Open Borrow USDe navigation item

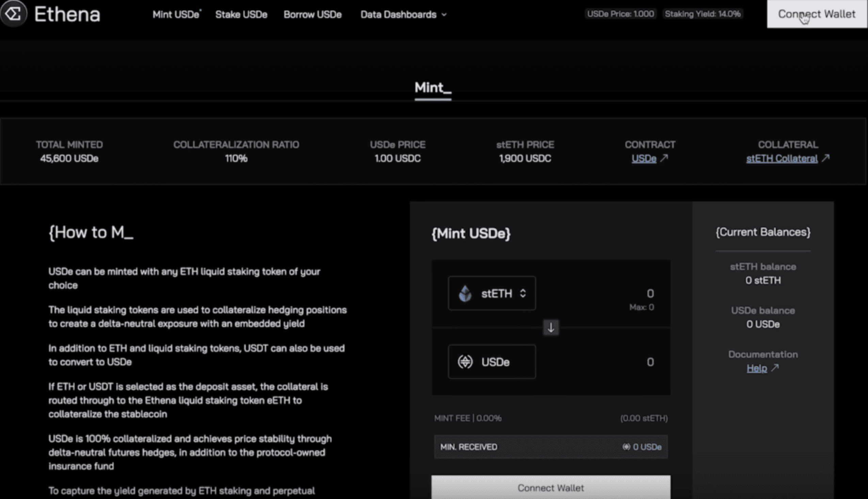click(312, 14)
